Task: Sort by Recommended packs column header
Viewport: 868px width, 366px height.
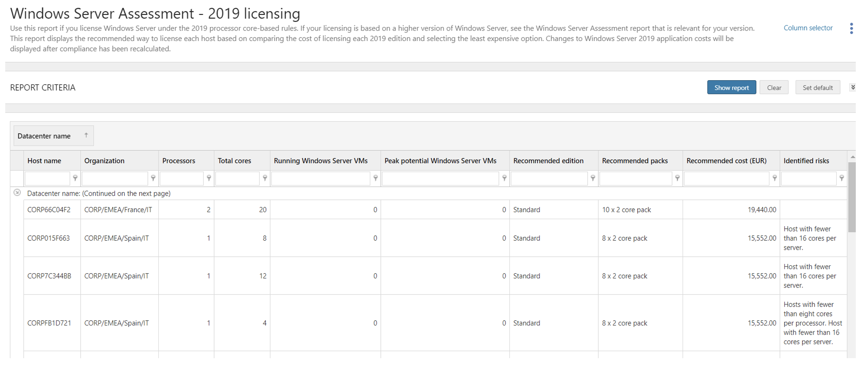Action: (640, 161)
